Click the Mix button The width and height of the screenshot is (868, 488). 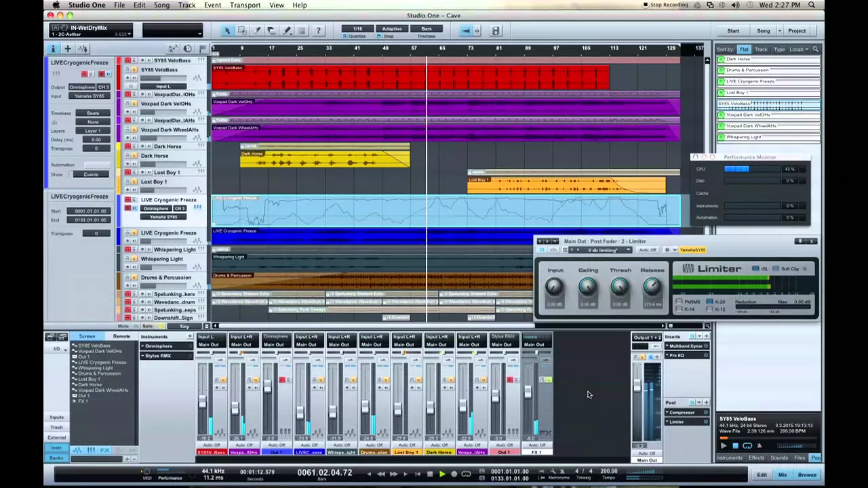coord(782,474)
